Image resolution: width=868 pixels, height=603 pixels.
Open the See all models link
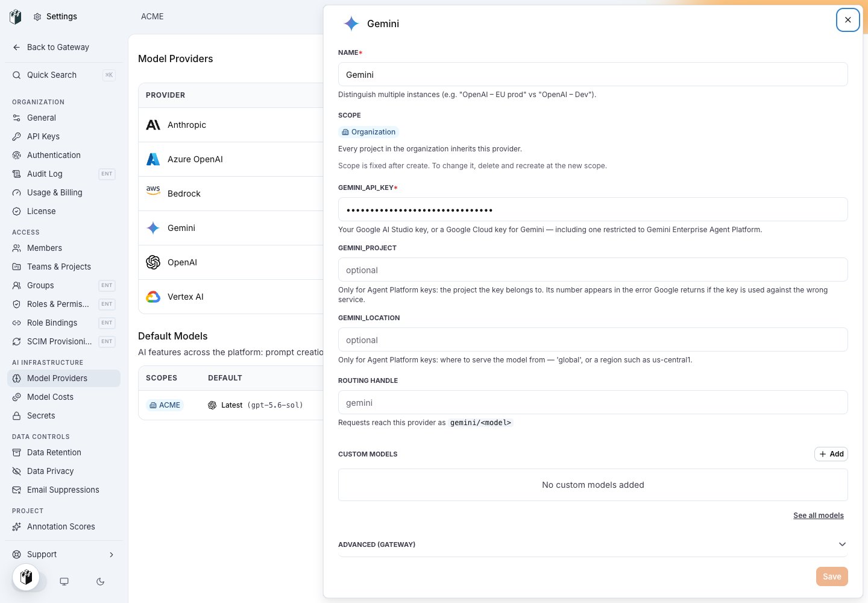pos(819,516)
